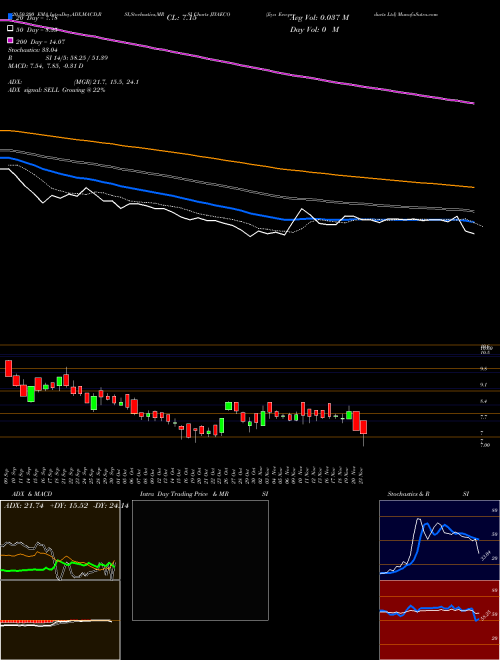Select the 'Stochastics: 33.04' readout
The height and width of the screenshot is (660, 500).
[x=33, y=50]
